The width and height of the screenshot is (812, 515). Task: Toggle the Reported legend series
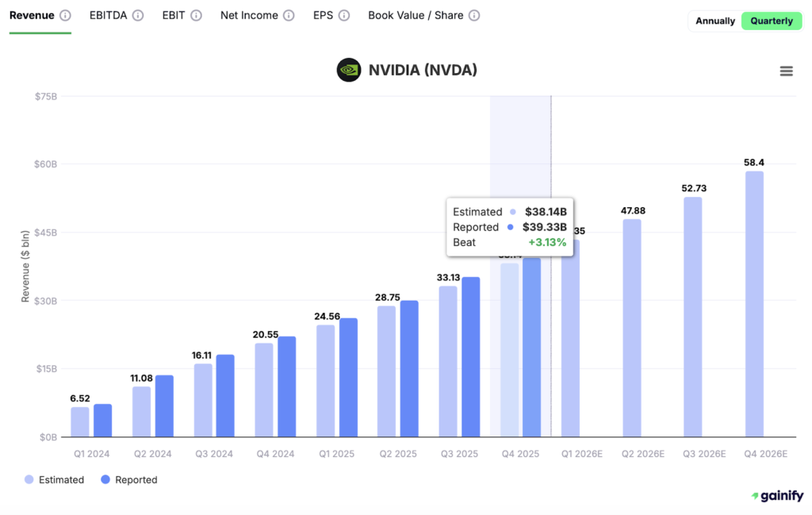pyautogui.click(x=129, y=480)
